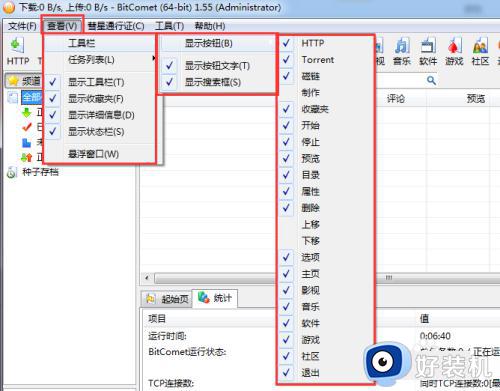The height and width of the screenshot is (391, 500).
Task: Click the red checkmark completed icon in tree
Action: pos(27,127)
